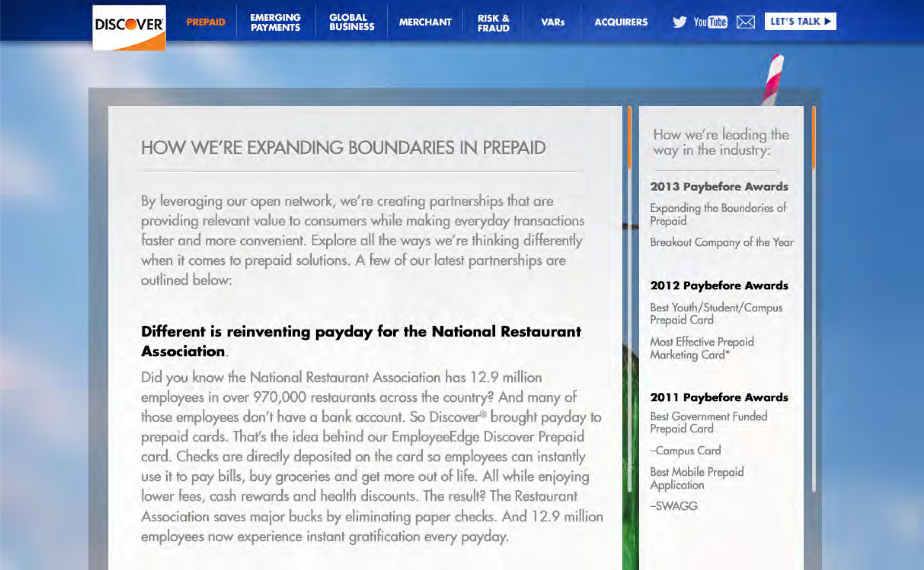Click Most Effective Prepaid Marketing Card link
Viewport: 924px width, 570px height.
click(x=702, y=348)
